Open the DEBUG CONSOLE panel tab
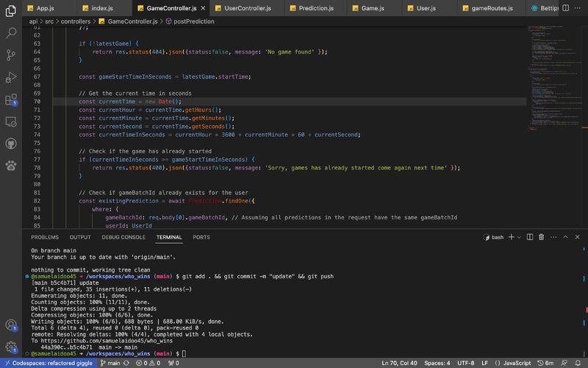 [123, 237]
